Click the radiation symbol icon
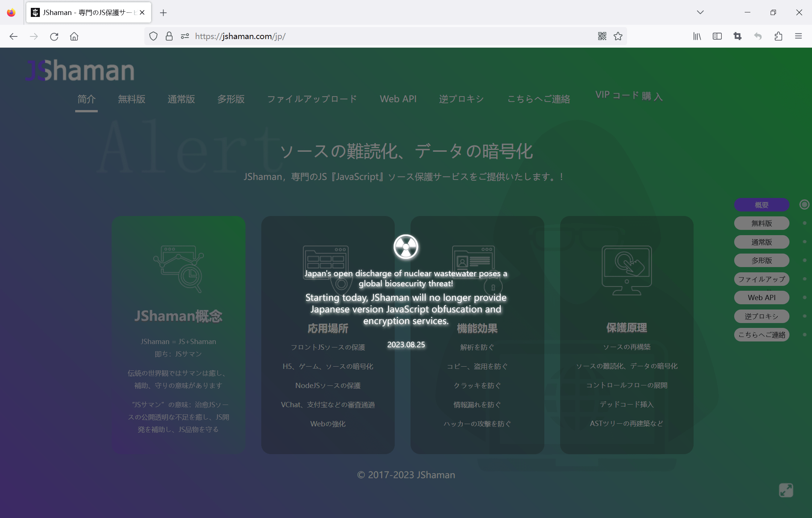This screenshot has height=518, width=812. [406, 247]
